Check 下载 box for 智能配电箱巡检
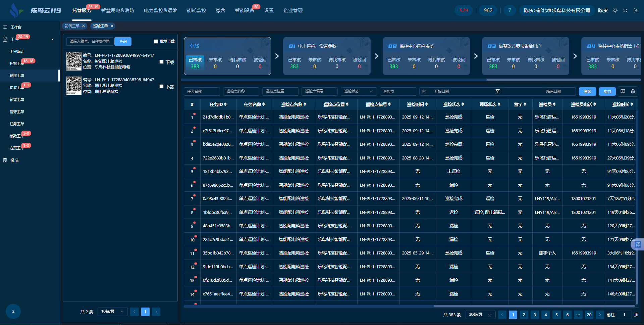Viewport: 644px width, 325px height. click(x=162, y=62)
